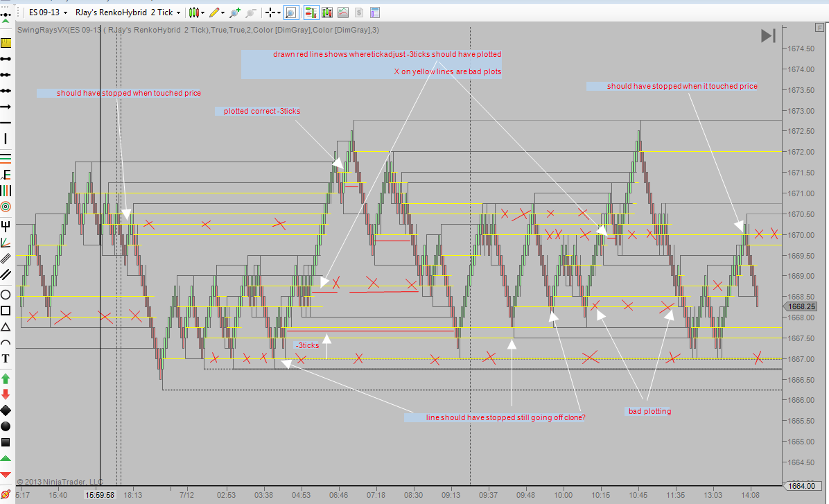The width and height of the screenshot is (829, 504).
Task: Select the Triangle outline drawing tool
Action: click(x=6, y=327)
